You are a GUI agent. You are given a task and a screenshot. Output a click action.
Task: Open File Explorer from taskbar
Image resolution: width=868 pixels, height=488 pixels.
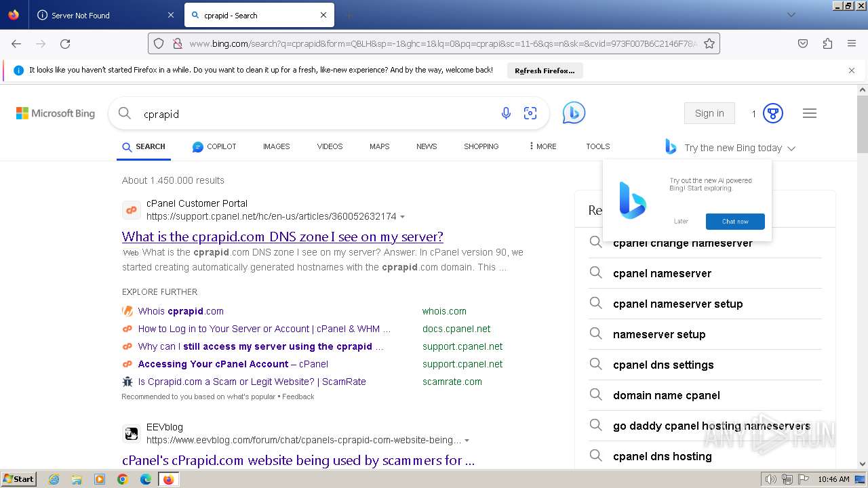(77, 479)
